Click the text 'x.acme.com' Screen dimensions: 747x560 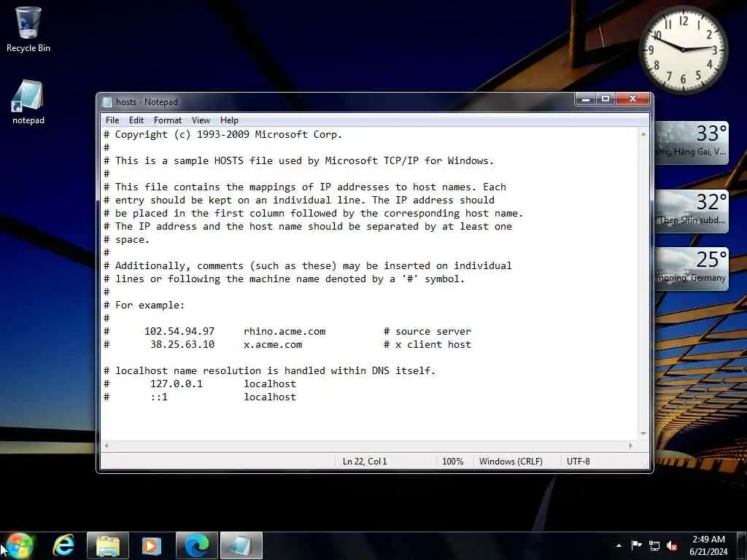tap(273, 345)
